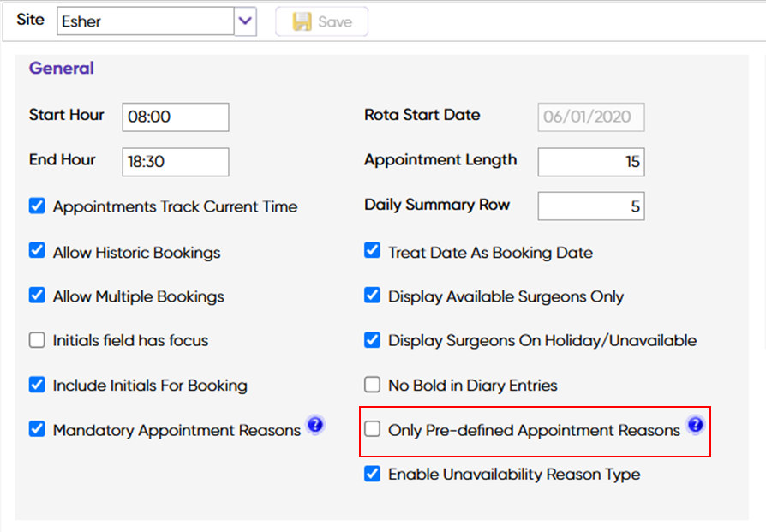
Task: Click help icon beside Only Pre-defined Appointment Reasons
Action: pyautogui.click(x=695, y=425)
